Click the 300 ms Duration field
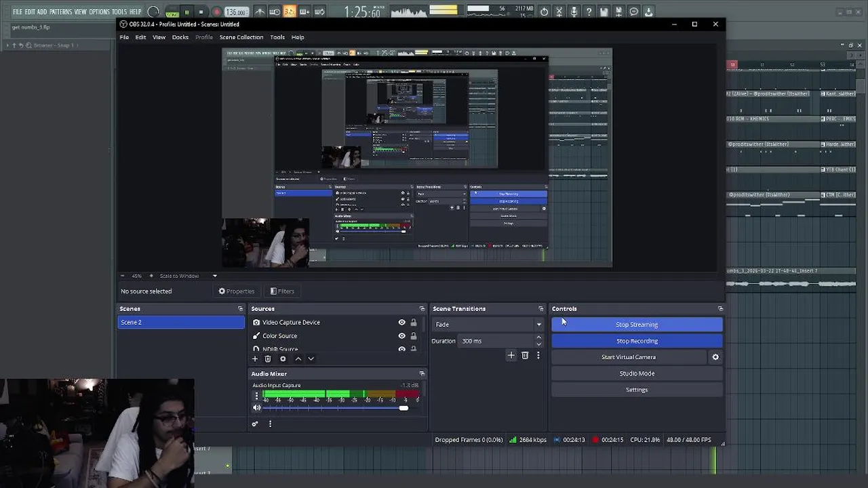The width and height of the screenshot is (868, 488). [497, 341]
